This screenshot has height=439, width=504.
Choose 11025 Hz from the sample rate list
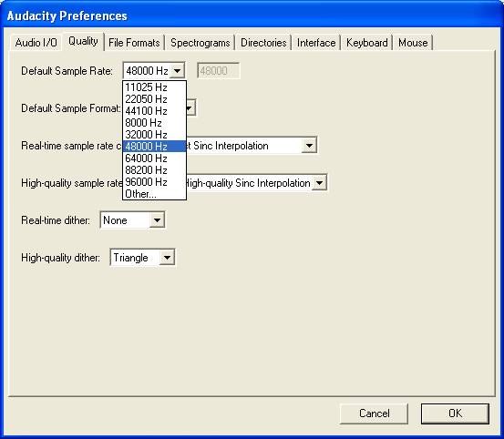coord(154,87)
